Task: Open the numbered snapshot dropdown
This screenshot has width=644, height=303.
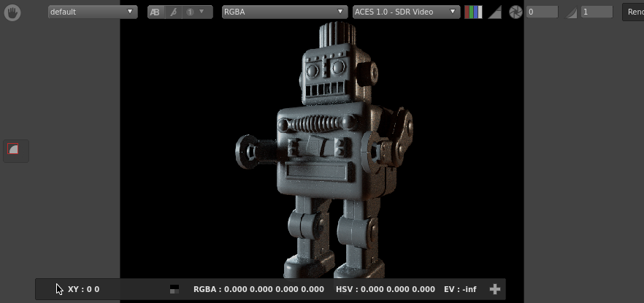Action: [x=196, y=12]
